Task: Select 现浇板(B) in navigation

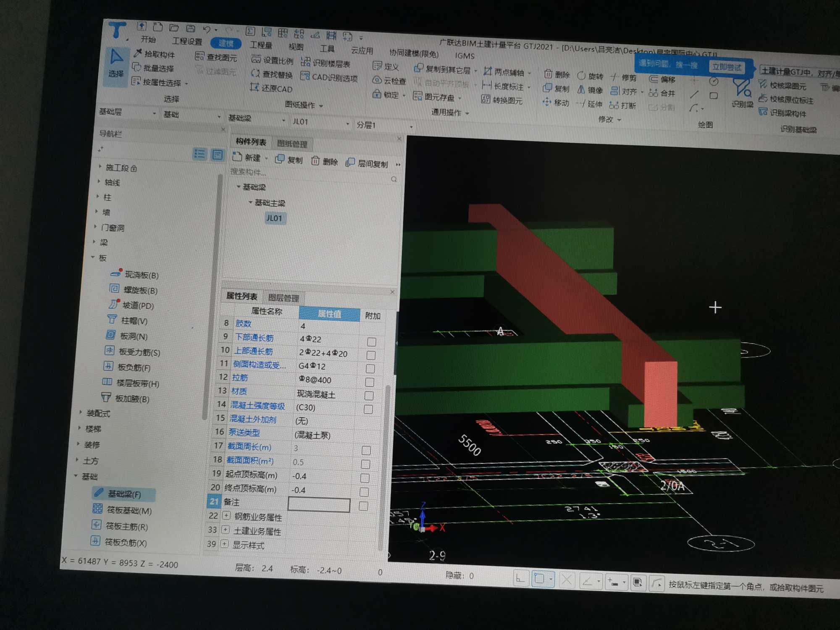Action: (x=135, y=275)
